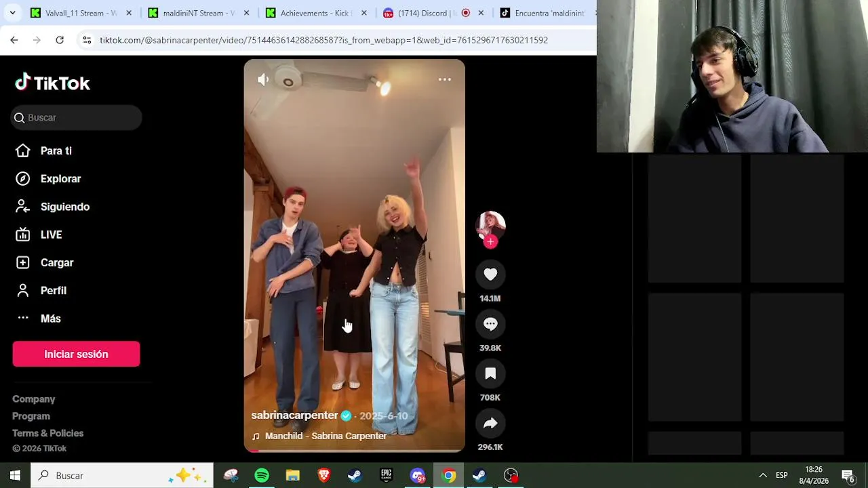The image size is (868, 488).
Task: Open the creator's profile avatar
Action: [x=490, y=226]
